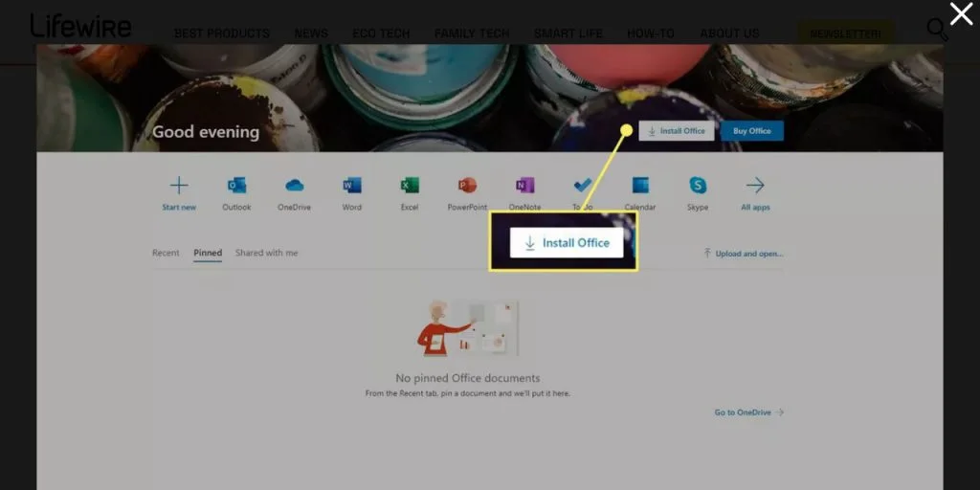Click the Newsletter button
The height and width of the screenshot is (490, 980).
(x=846, y=33)
